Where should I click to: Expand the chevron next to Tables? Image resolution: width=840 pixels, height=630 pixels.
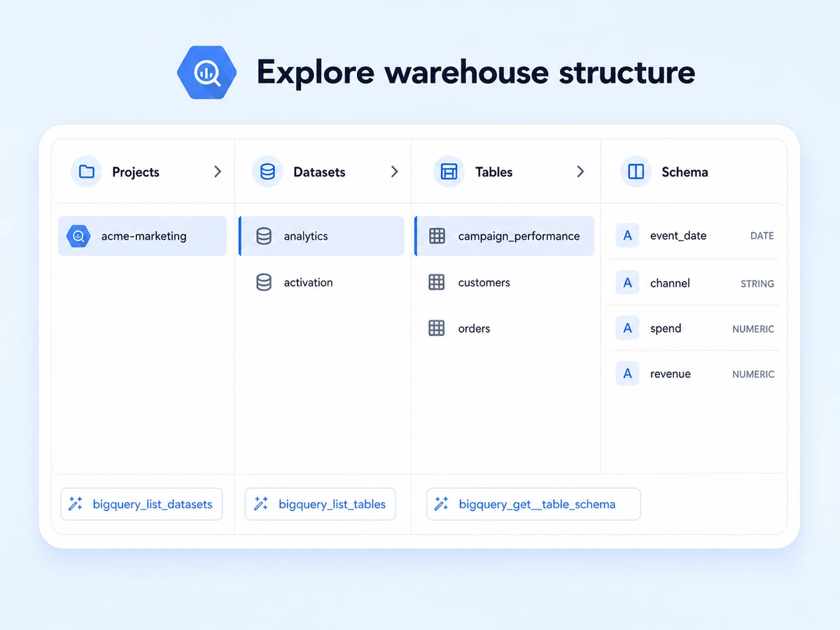580,171
